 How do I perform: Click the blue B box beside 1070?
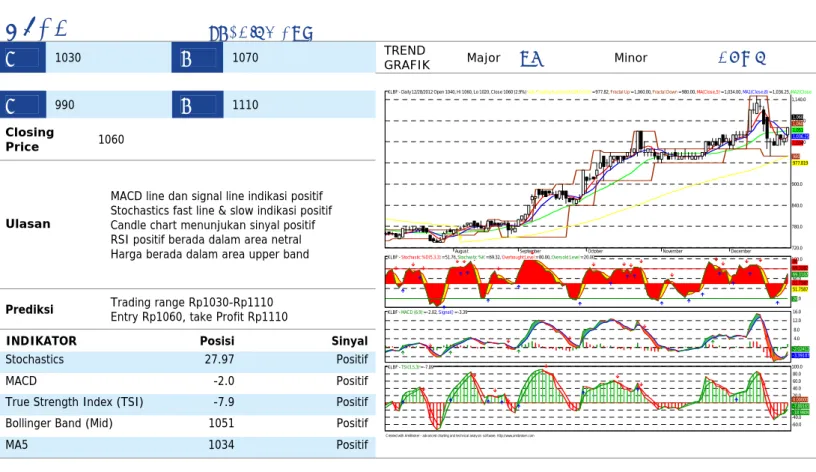(x=197, y=58)
